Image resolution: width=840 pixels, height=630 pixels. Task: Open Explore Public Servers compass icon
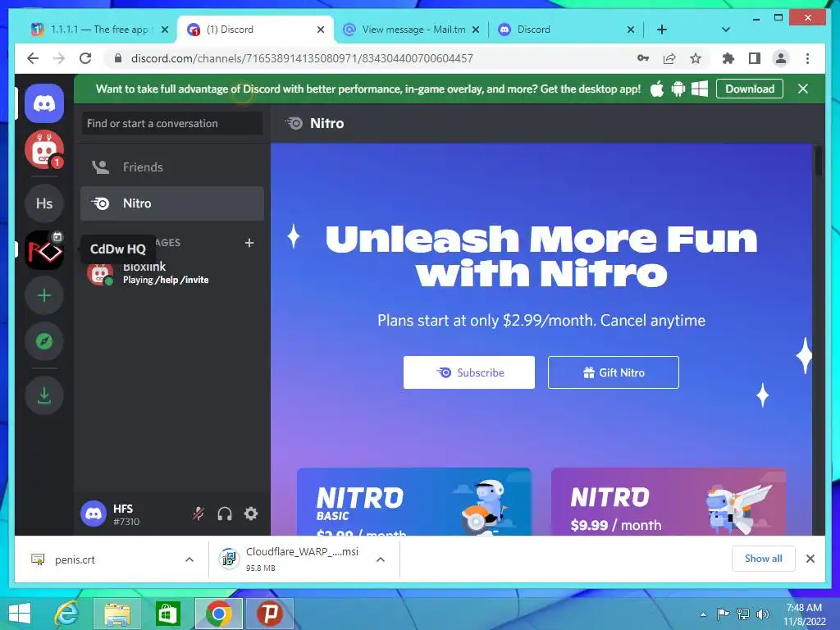[x=44, y=341]
